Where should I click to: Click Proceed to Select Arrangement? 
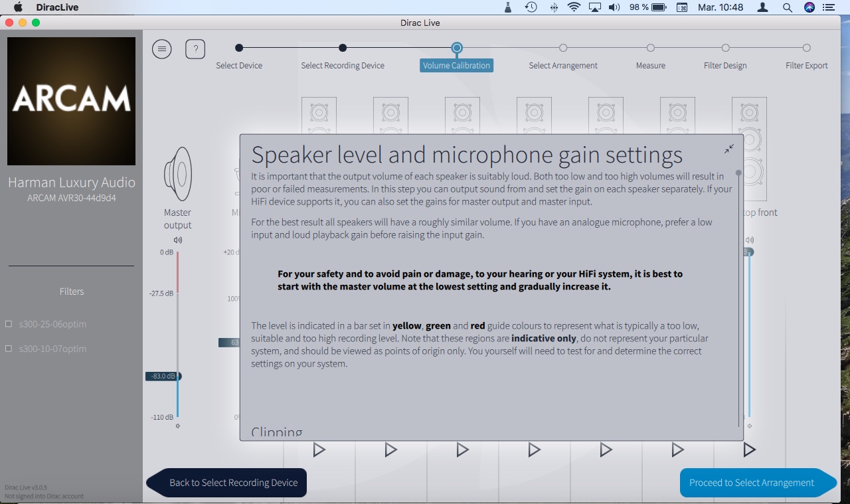pos(758,483)
